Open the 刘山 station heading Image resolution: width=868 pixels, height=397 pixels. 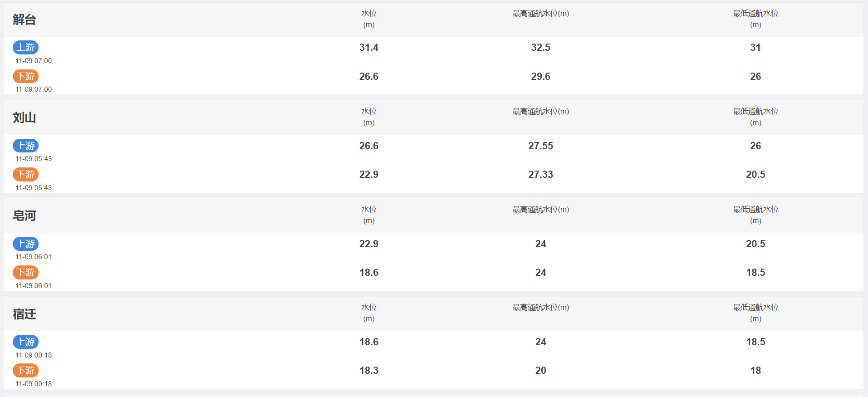click(x=25, y=118)
